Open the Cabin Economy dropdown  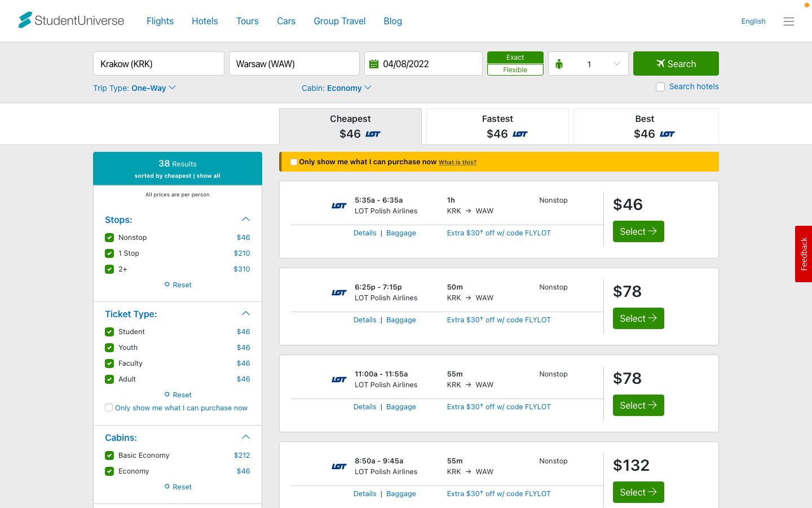(337, 88)
